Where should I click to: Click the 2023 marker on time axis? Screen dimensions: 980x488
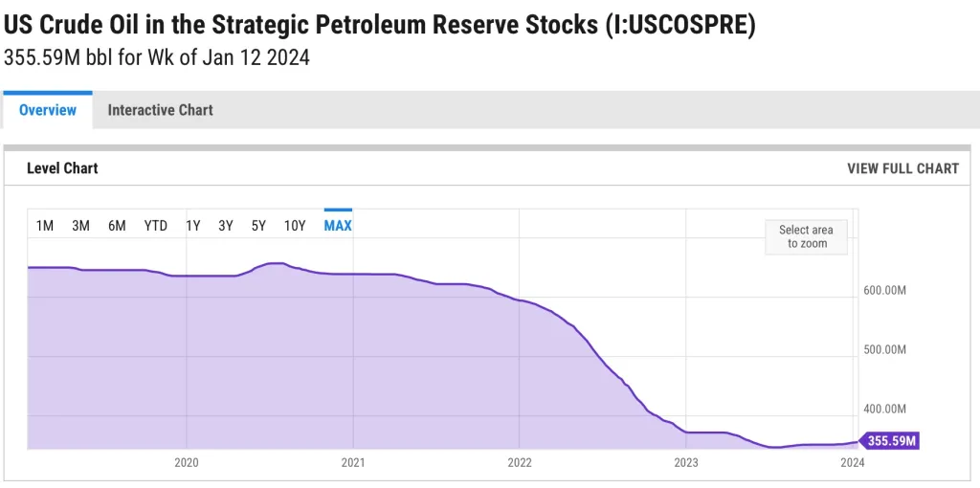pos(686,463)
